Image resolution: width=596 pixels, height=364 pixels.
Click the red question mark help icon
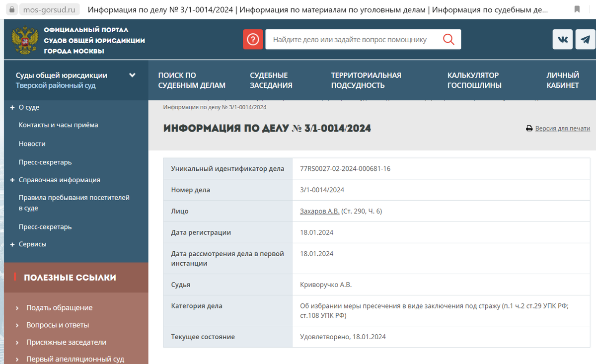click(x=253, y=39)
